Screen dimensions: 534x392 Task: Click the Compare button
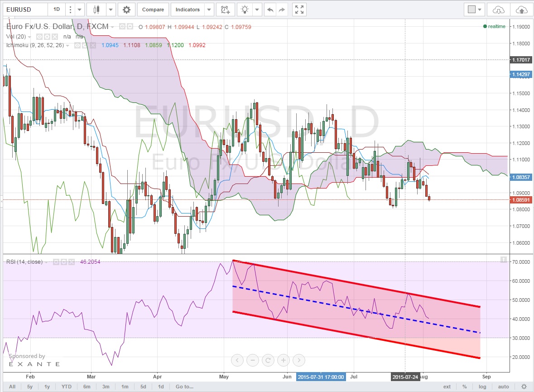(153, 10)
